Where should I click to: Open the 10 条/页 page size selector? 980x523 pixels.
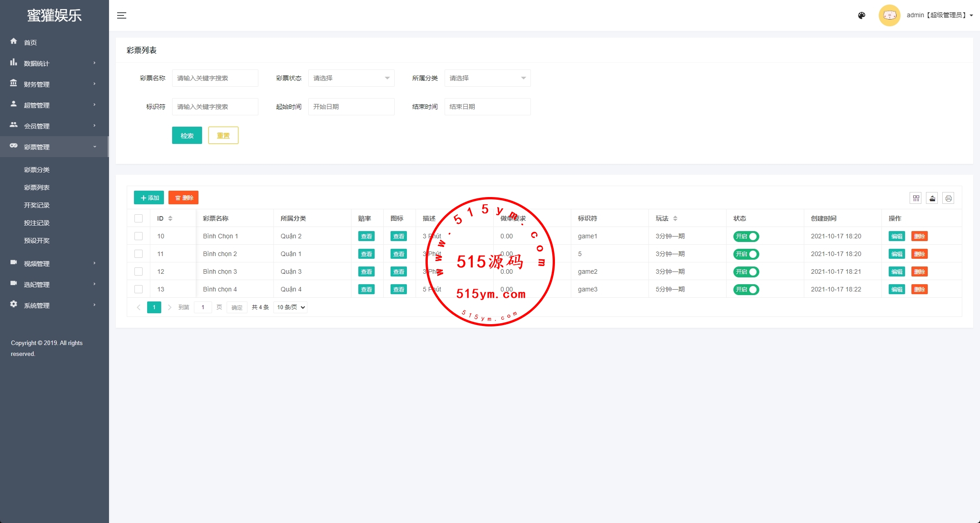(x=291, y=307)
